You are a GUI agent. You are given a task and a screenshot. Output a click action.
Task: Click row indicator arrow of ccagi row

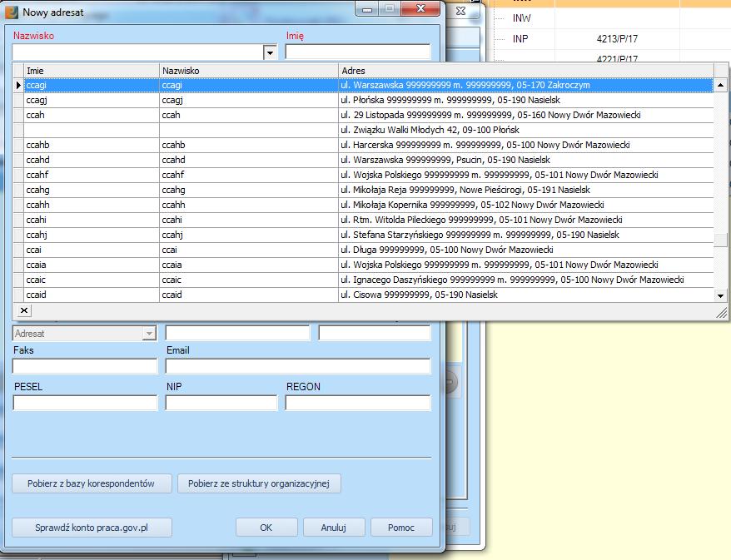tap(18, 85)
